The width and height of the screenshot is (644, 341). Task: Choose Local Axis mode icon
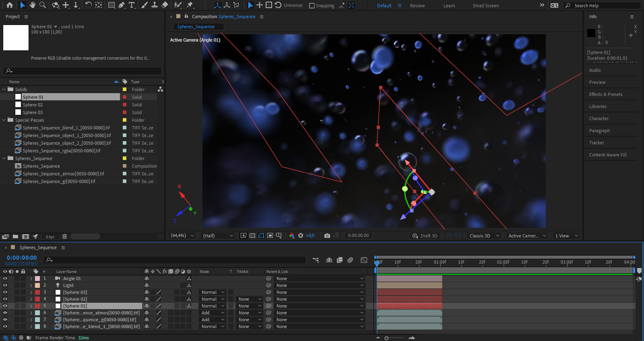[217, 5]
